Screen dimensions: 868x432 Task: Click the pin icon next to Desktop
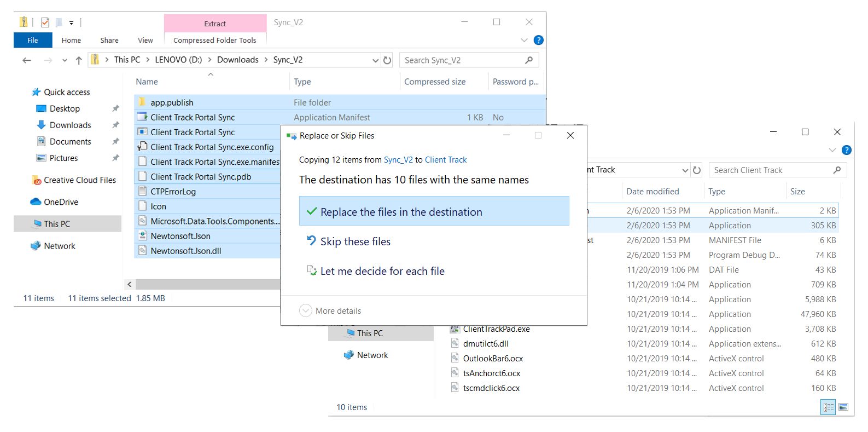pos(115,108)
